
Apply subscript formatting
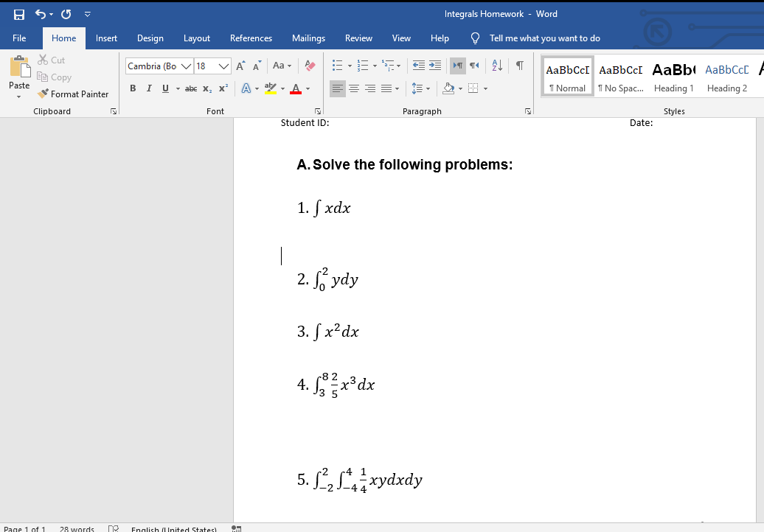coord(206,88)
